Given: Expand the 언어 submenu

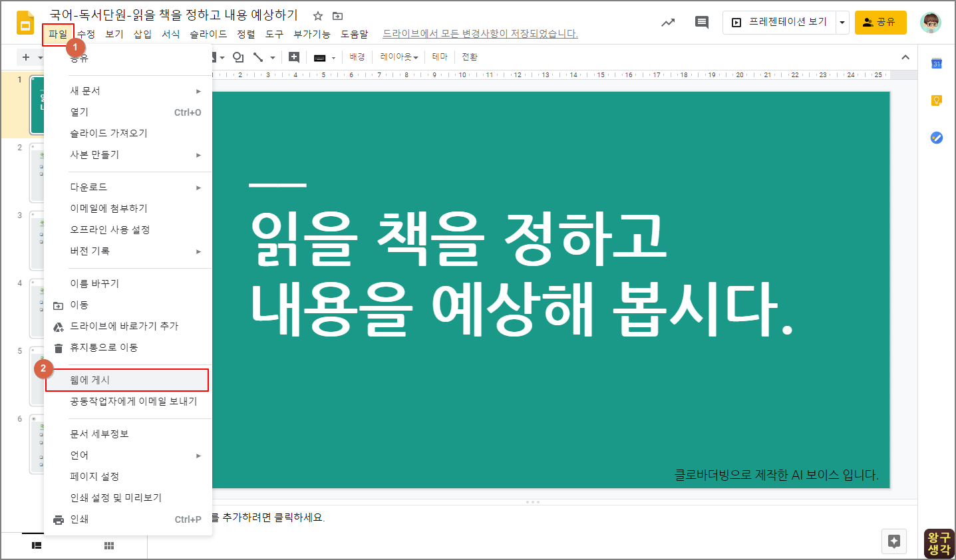Looking at the screenshot, I should pyautogui.click(x=198, y=456).
